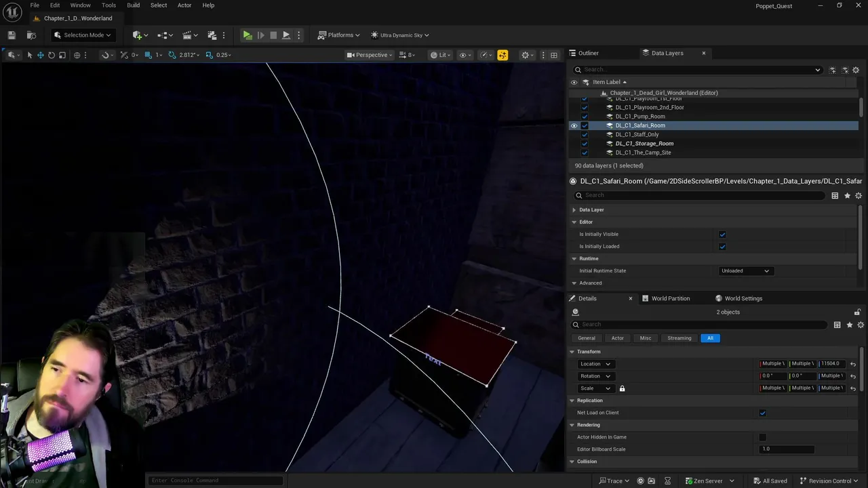Select the Select objects cursor tool
This screenshot has width=868, height=488.
tap(30, 55)
